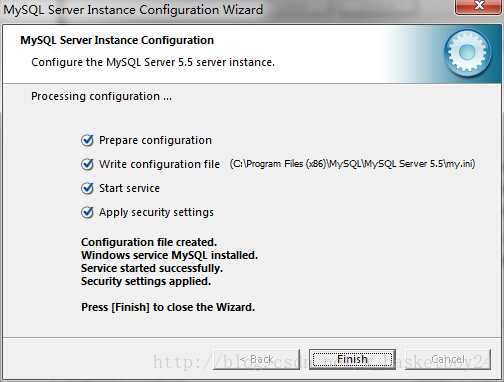This screenshot has height=382, width=504.
Task: Click the gear icon in header
Action: [467, 52]
